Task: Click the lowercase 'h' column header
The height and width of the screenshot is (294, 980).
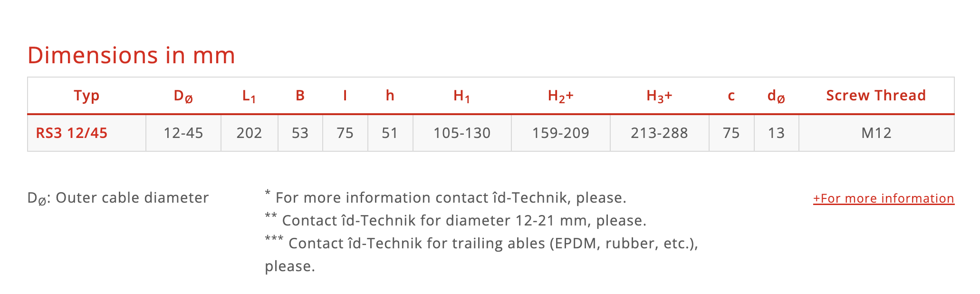Action: coord(390,96)
